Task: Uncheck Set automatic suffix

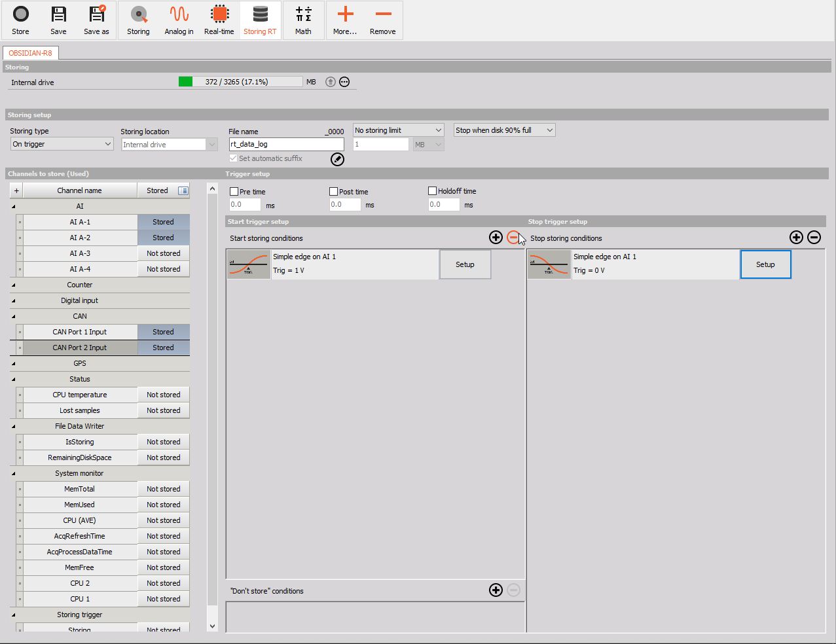Action: coord(233,158)
